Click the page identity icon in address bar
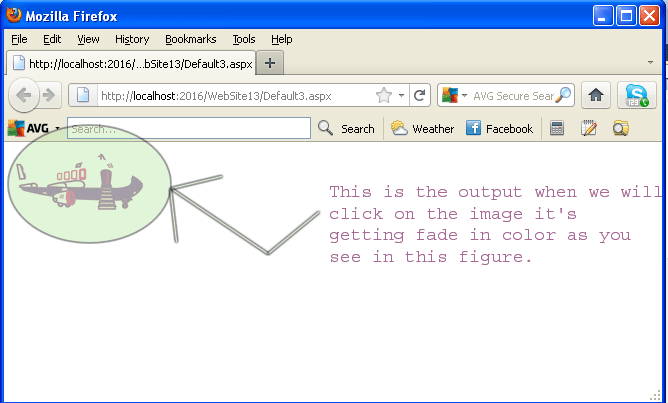 tap(84, 95)
